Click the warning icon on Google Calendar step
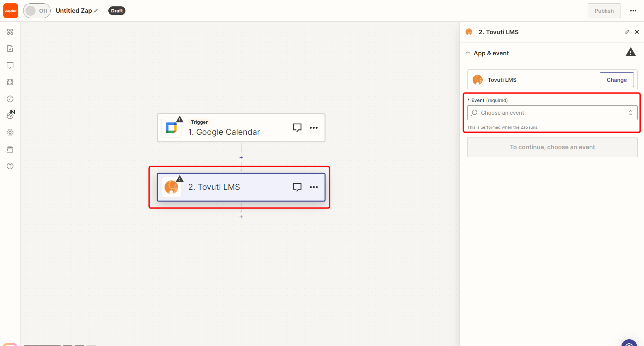The width and height of the screenshot is (644, 346). [180, 119]
